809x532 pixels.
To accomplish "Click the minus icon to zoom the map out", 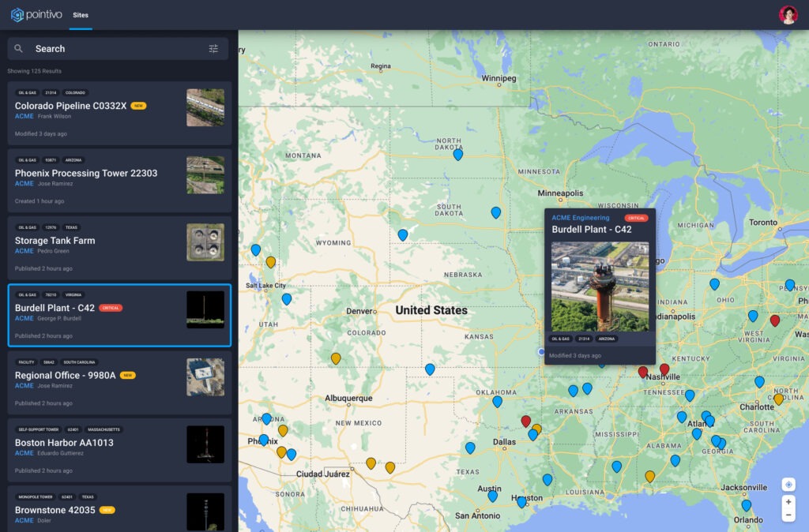I will coord(787,514).
